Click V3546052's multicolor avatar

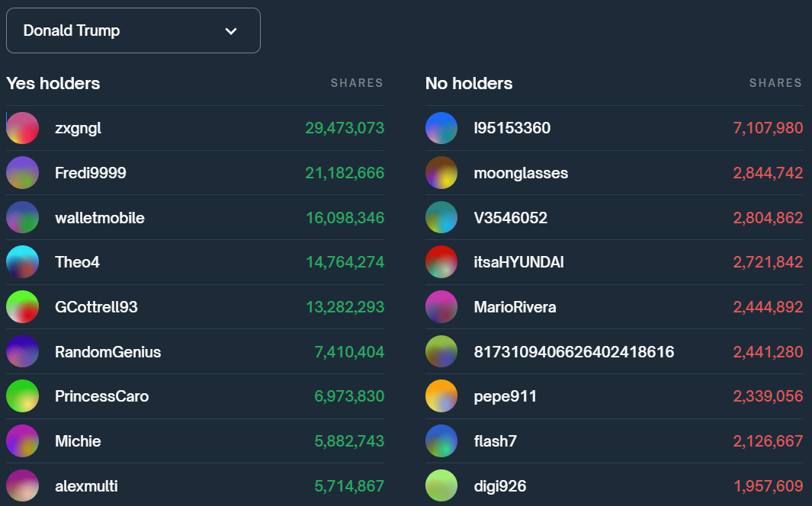tap(441, 218)
